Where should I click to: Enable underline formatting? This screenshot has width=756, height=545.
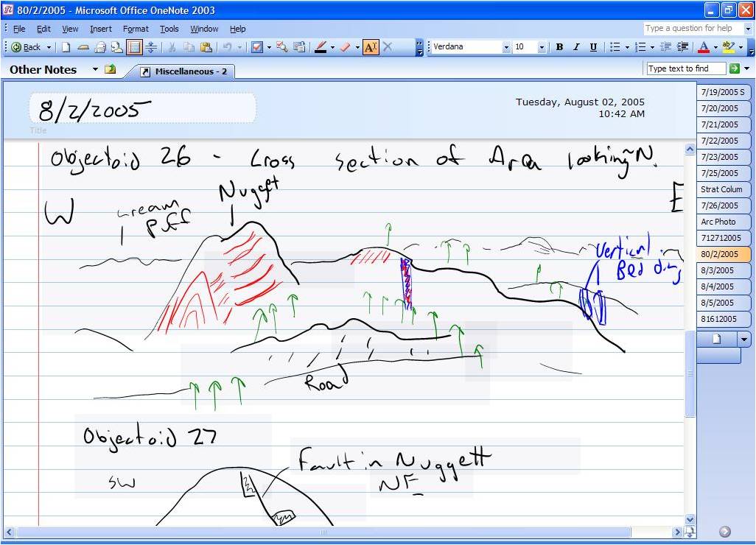pyautogui.click(x=592, y=47)
